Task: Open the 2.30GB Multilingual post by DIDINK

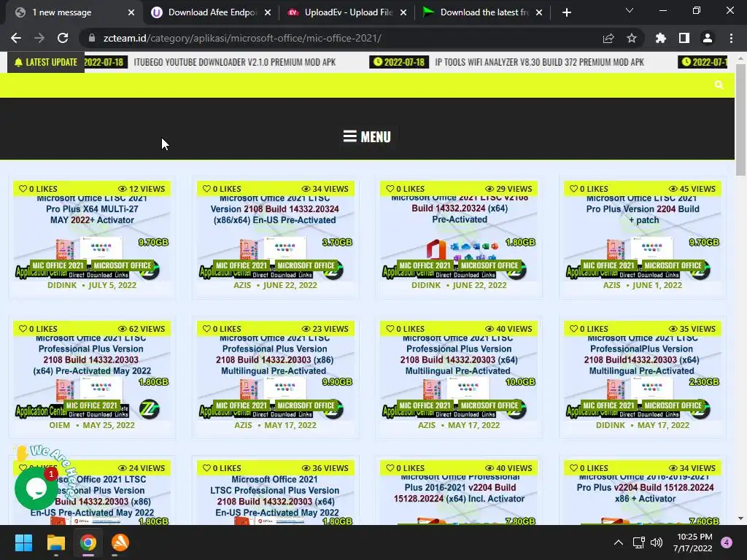Action: pyautogui.click(x=642, y=355)
